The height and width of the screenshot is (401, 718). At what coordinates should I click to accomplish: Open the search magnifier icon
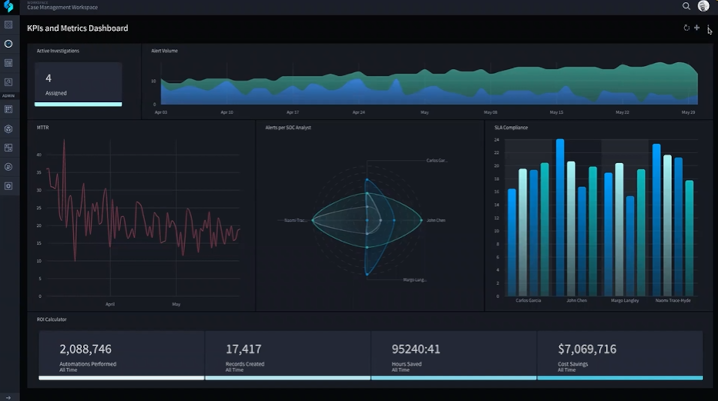pos(686,6)
